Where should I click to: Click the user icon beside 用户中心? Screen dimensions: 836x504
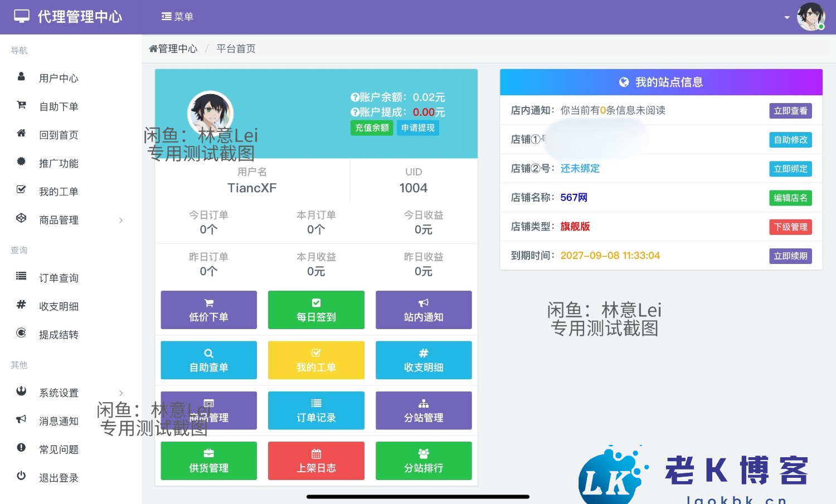[21, 77]
